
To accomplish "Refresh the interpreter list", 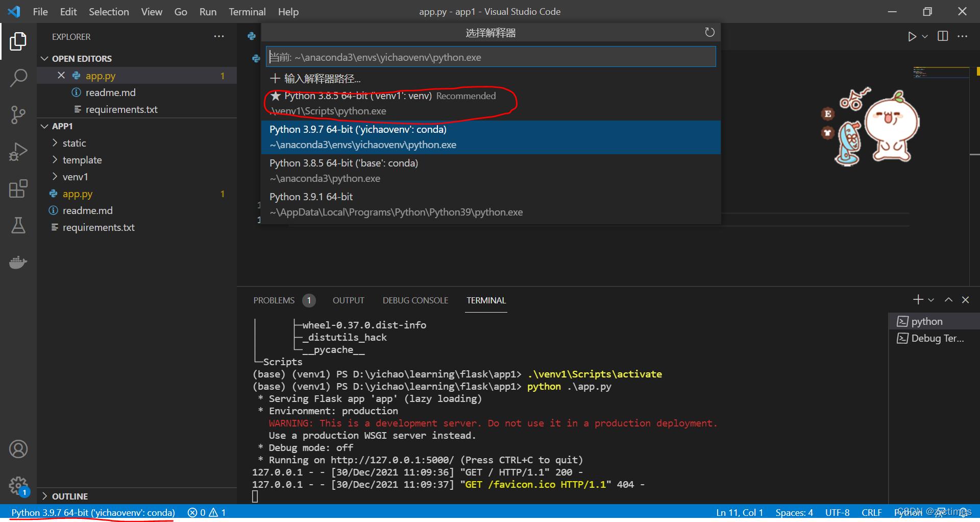I will coord(709,32).
